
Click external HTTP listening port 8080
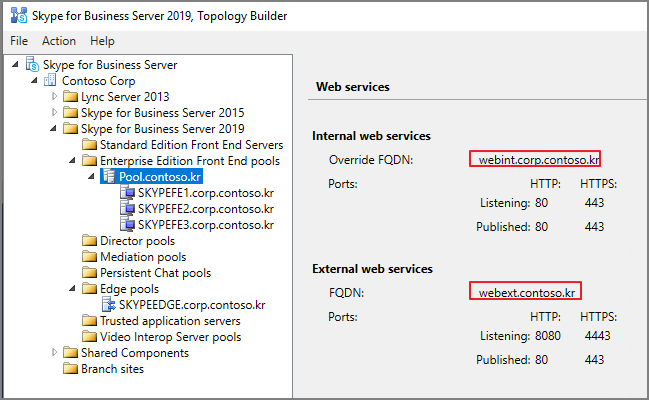pyautogui.click(x=548, y=335)
